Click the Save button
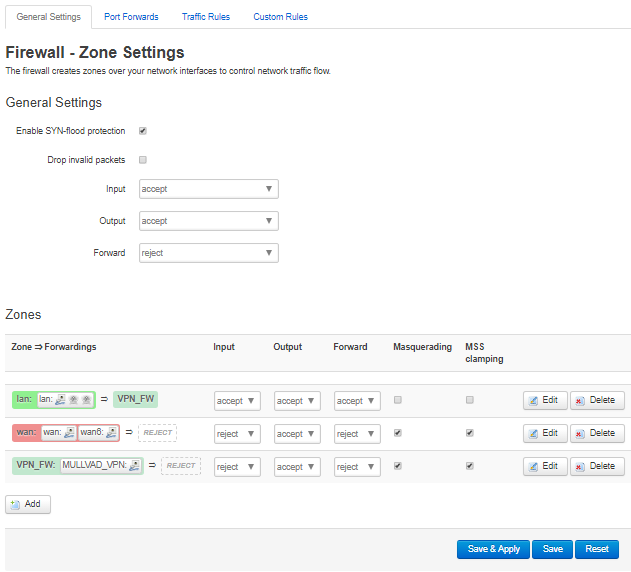 [552, 549]
